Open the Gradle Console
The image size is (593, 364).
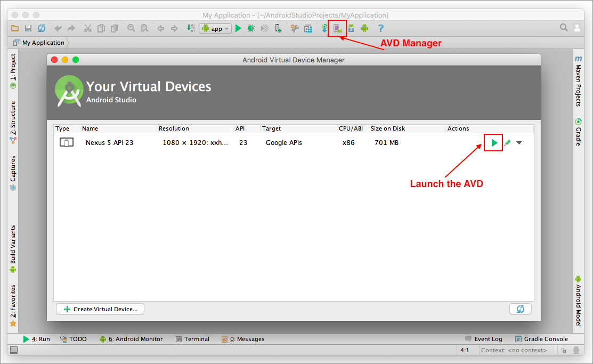click(x=541, y=339)
